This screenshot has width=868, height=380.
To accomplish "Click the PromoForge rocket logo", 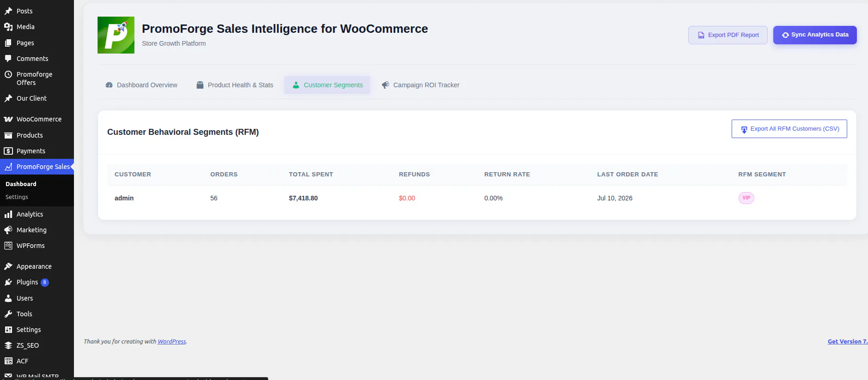I will click(x=116, y=35).
